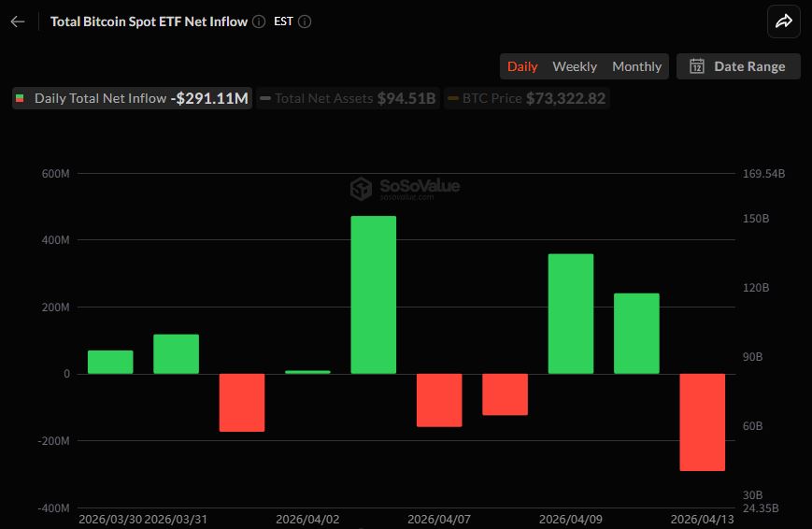Viewport: 812px width, 529px height.
Task: Toggle Daily Total Net Inflow legend series
Action: pos(132,98)
